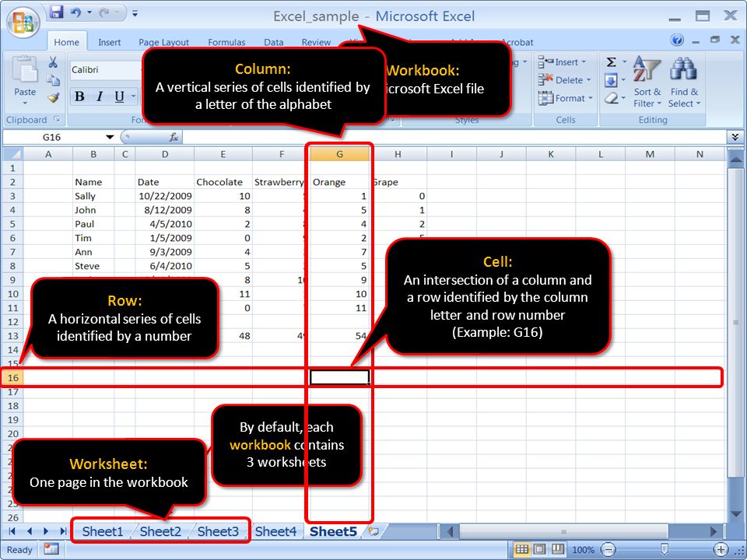
Task: Open the Insert cells dropdown
Action: point(562,62)
